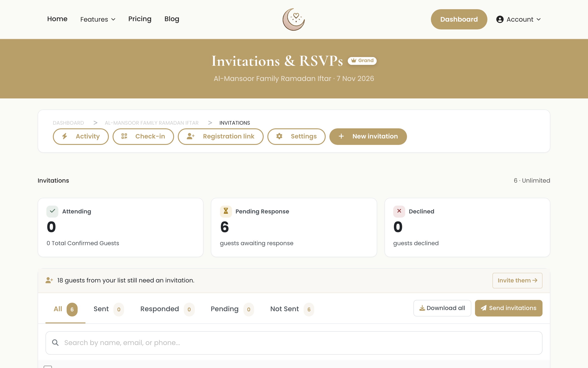Click the add-person Registration link icon

coord(191,136)
